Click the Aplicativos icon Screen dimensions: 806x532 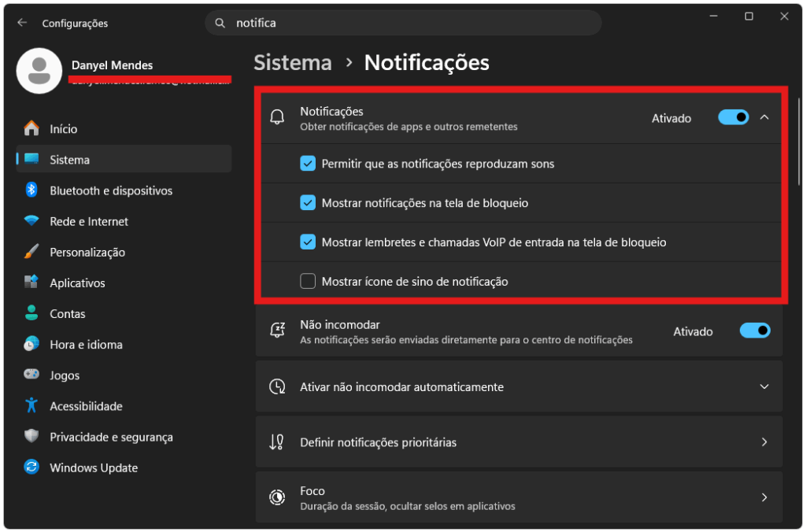pyautogui.click(x=31, y=283)
